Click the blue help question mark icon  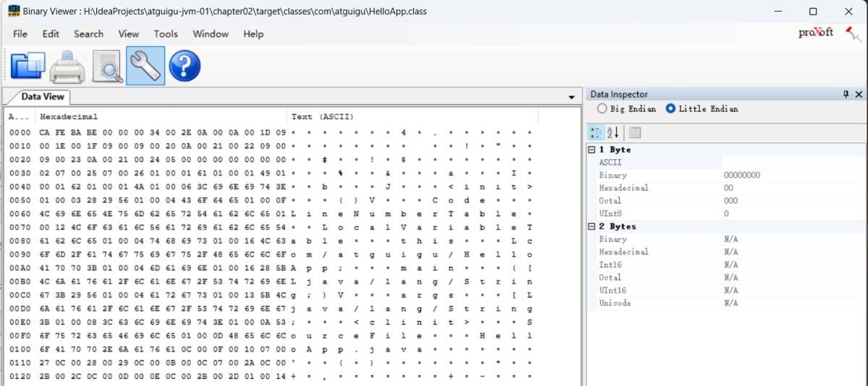point(184,66)
